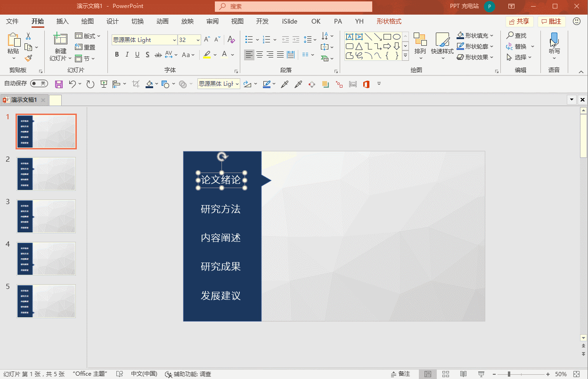This screenshot has height=379, width=588.
Task: Click the Save icon in quick toolbar
Action: [59, 84]
